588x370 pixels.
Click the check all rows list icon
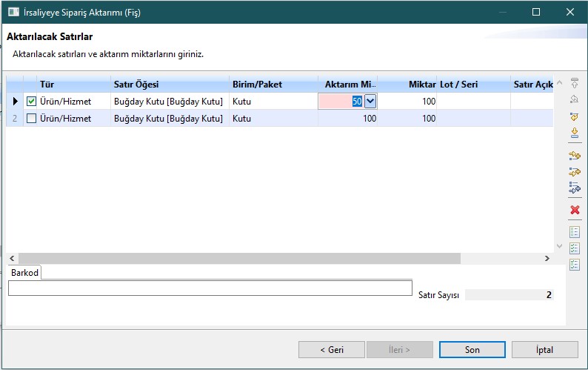click(575, 248)
